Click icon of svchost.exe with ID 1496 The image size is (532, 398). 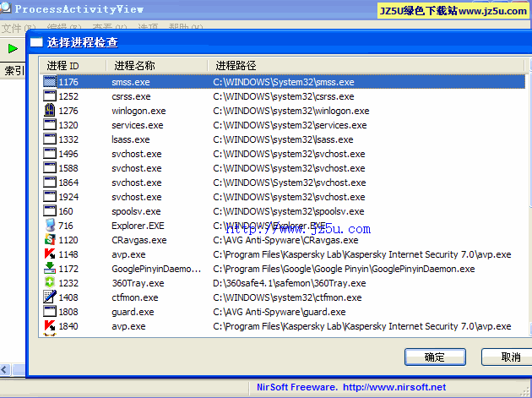(50, 154)
